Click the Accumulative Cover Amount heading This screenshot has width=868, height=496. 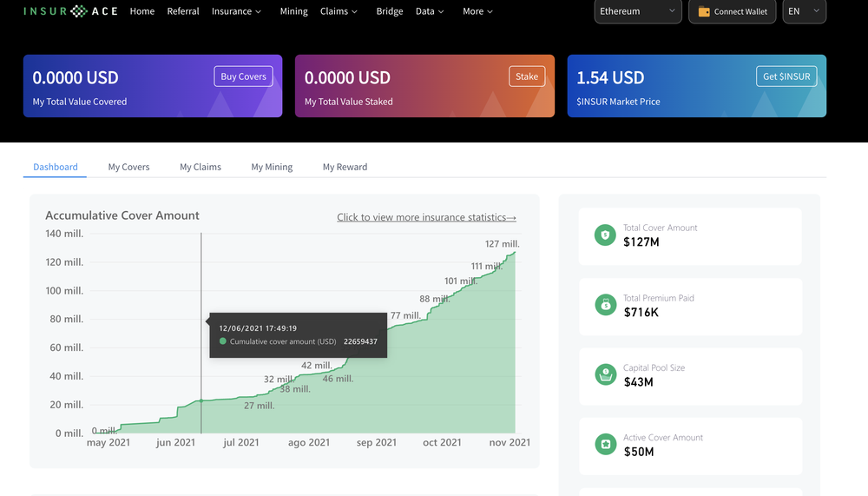coord(122,215)
